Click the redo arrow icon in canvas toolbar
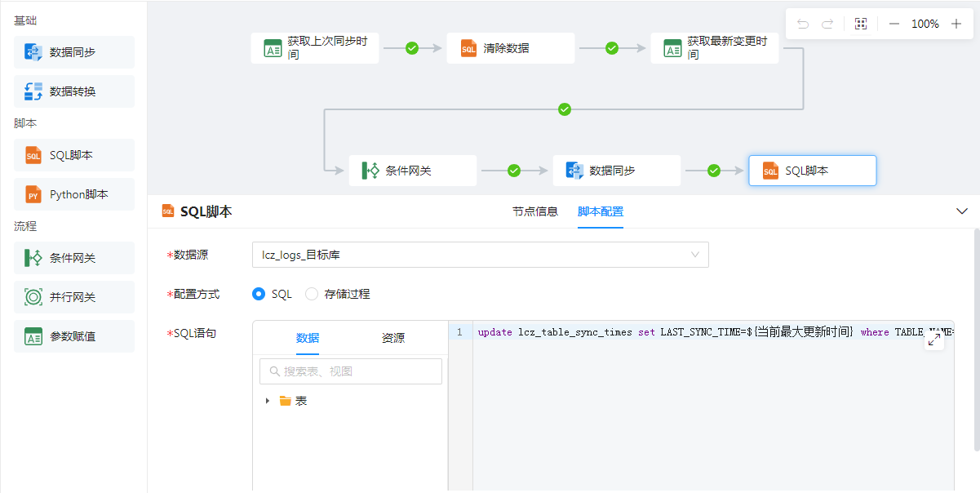The height and width of the screenshot is (493, 980). tap(827, 24)
